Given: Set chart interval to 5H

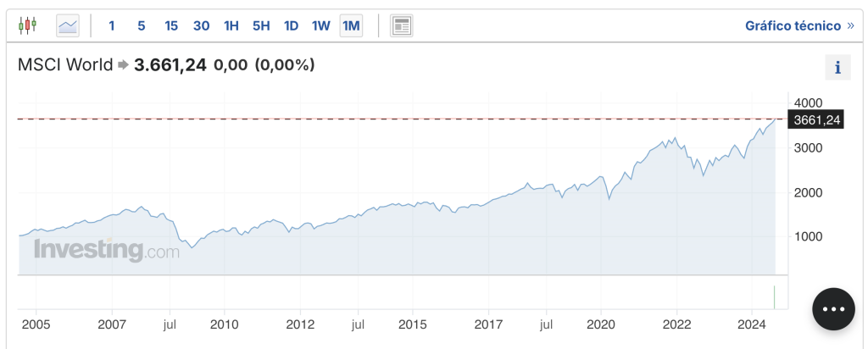Looking at the screenshot, I should coord(261,25).
